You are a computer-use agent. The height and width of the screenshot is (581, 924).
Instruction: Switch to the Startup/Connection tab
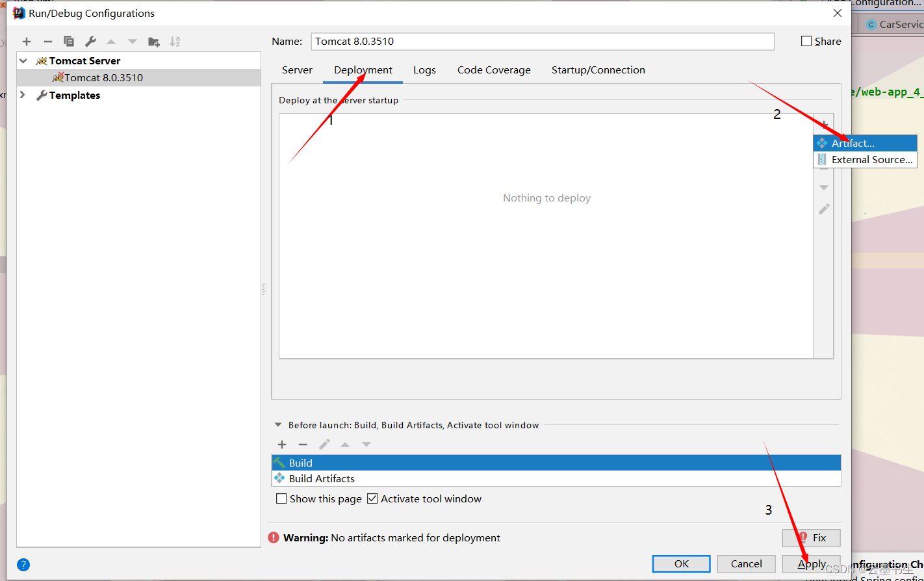(x=598, y=70)
